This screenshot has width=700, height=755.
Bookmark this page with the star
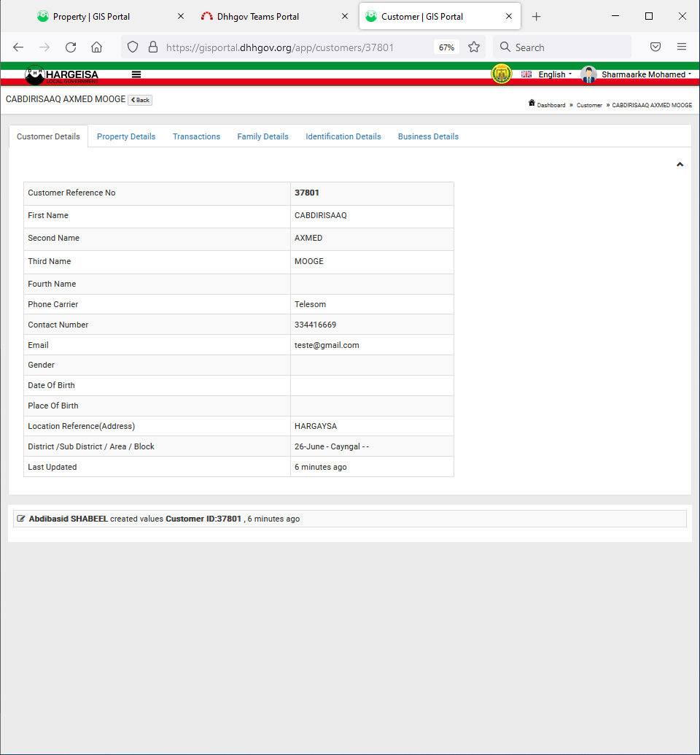tap(474, 47)
